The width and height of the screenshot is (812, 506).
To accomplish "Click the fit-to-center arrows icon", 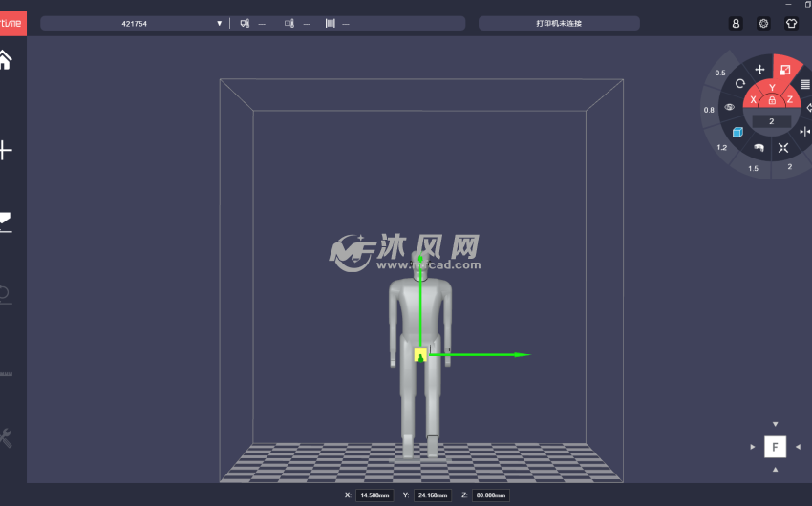I will 783,148.
